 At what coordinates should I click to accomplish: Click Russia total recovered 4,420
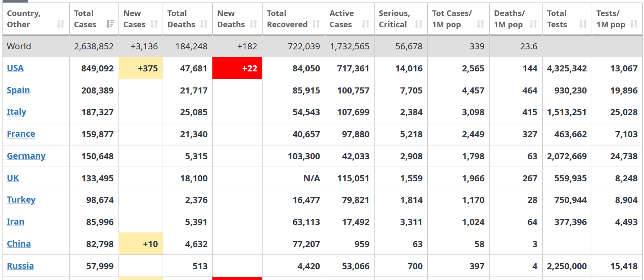point(309,266)
